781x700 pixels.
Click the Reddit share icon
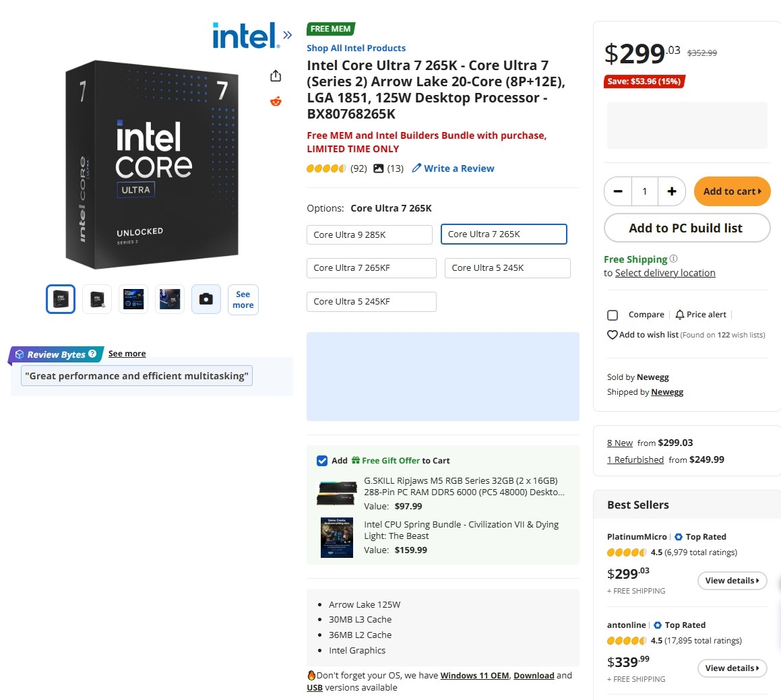pyautogui.click(x=276, y=102)
